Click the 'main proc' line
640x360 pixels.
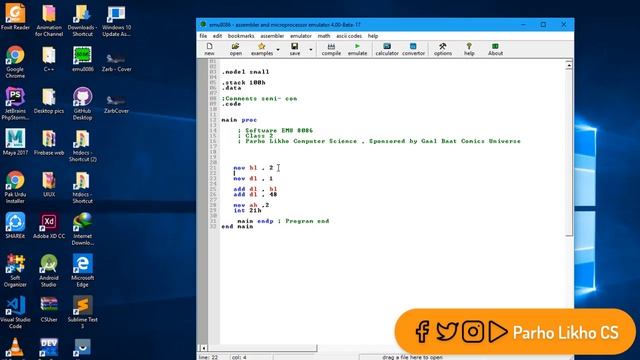tap(239, 120)
